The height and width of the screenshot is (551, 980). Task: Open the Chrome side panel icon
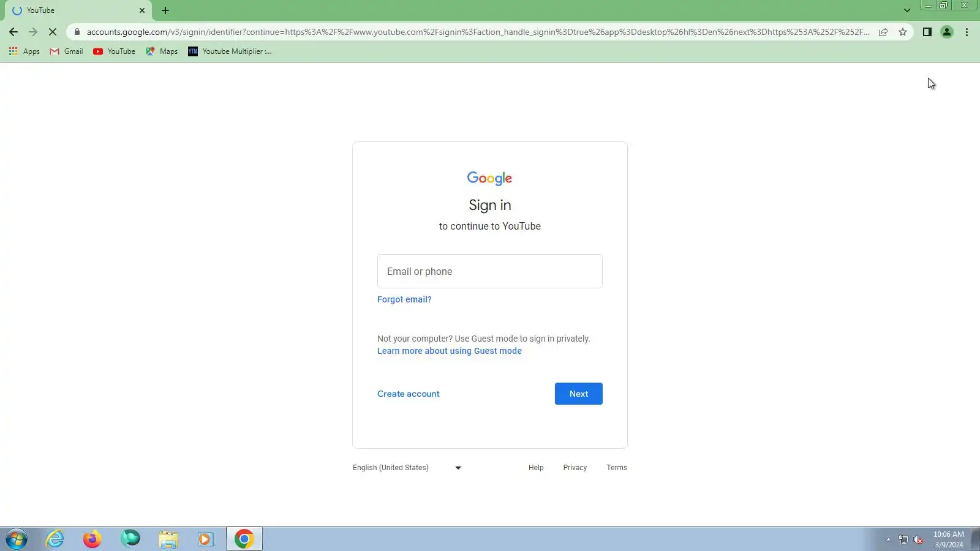pyautogui.click(x=927, y=32)
